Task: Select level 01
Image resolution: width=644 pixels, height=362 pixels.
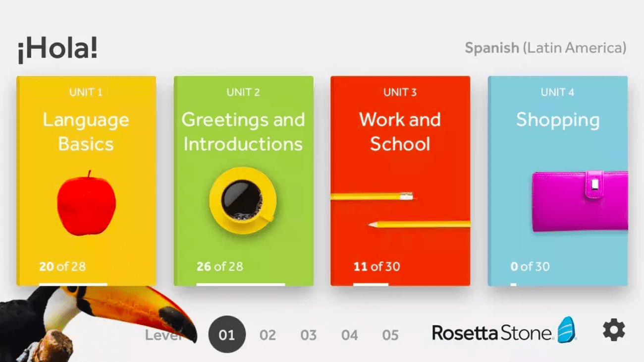Action: [x=227, y=335]
